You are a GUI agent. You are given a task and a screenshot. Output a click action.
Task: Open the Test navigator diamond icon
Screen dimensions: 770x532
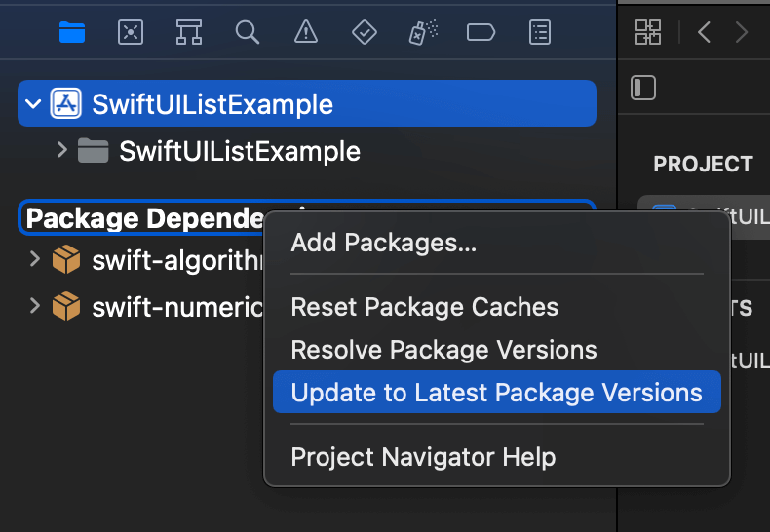click(x=365, y=32)
